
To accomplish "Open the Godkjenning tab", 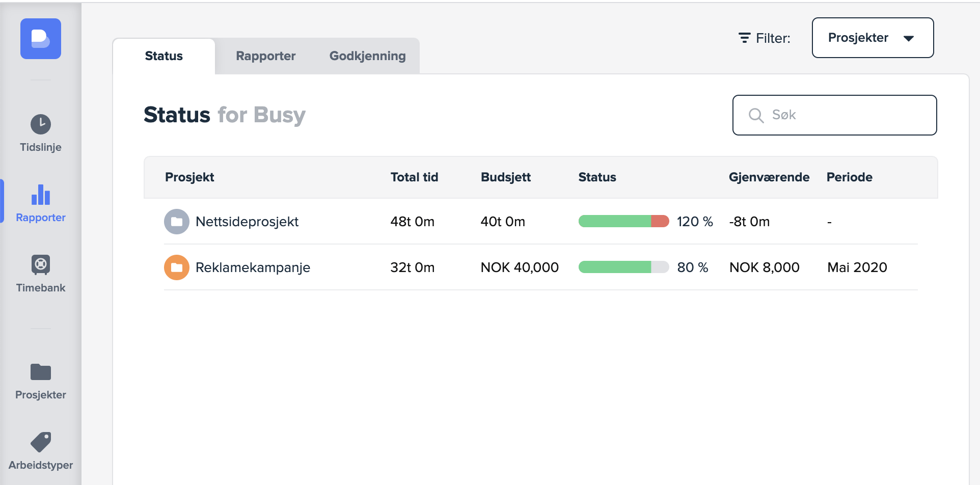I will 367,56.
